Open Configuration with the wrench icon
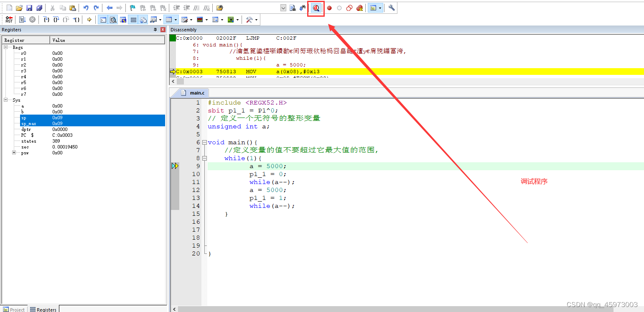Viewport: 644px width, 312px height. point(392,8)
